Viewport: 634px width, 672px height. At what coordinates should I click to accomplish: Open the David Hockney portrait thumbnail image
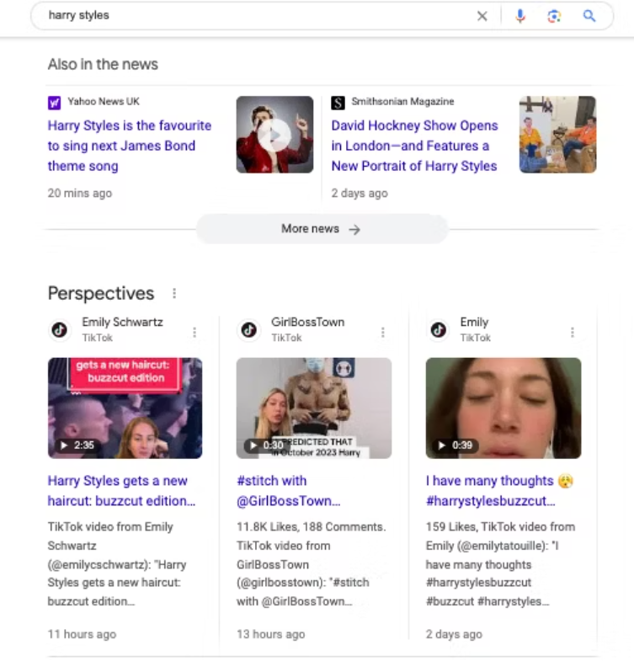pos(557,135)
